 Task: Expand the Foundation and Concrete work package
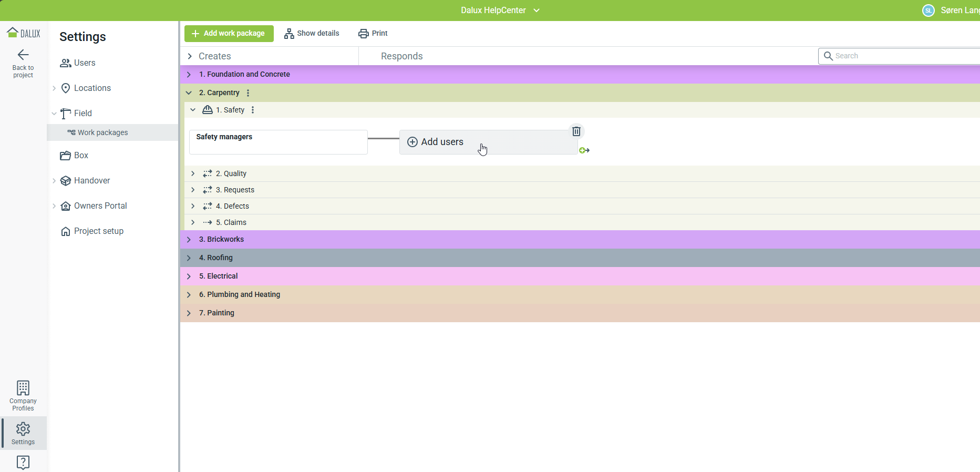tap(189, 75)
